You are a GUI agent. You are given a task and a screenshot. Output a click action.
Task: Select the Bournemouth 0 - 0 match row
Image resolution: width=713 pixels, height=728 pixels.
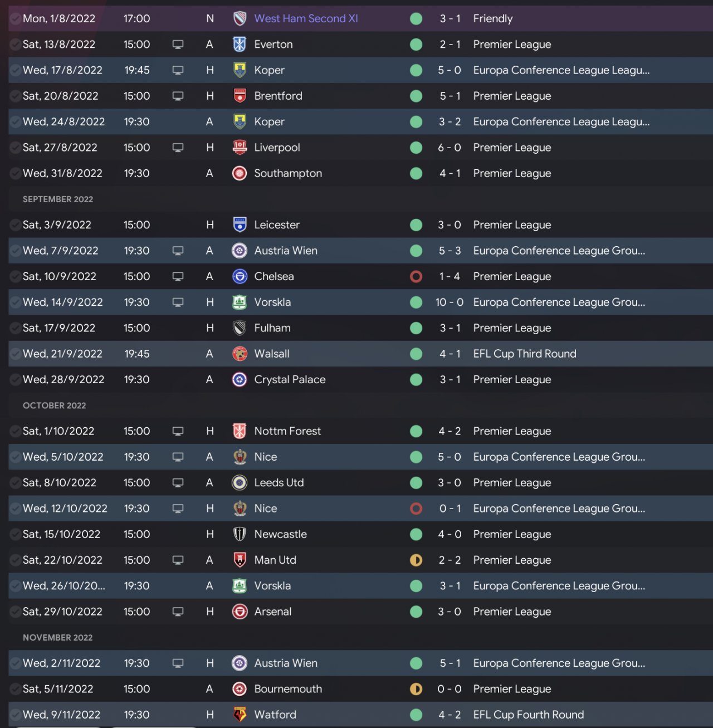pyautogui.click(x=360, y=689)
